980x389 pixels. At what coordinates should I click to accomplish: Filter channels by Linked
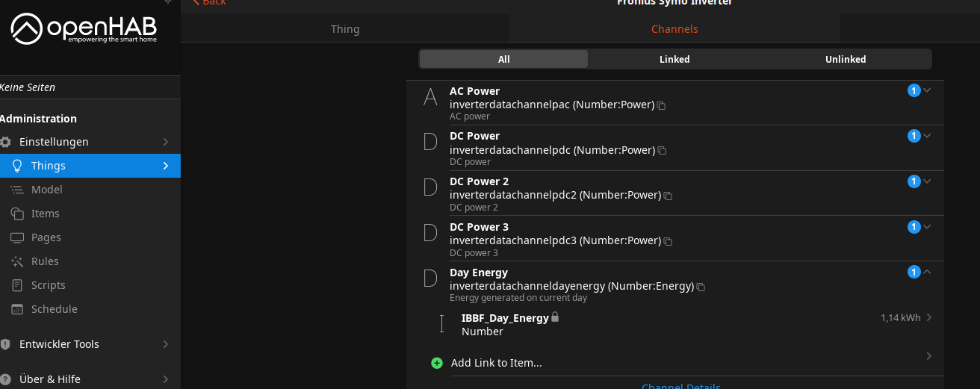[x=674, y=59]
